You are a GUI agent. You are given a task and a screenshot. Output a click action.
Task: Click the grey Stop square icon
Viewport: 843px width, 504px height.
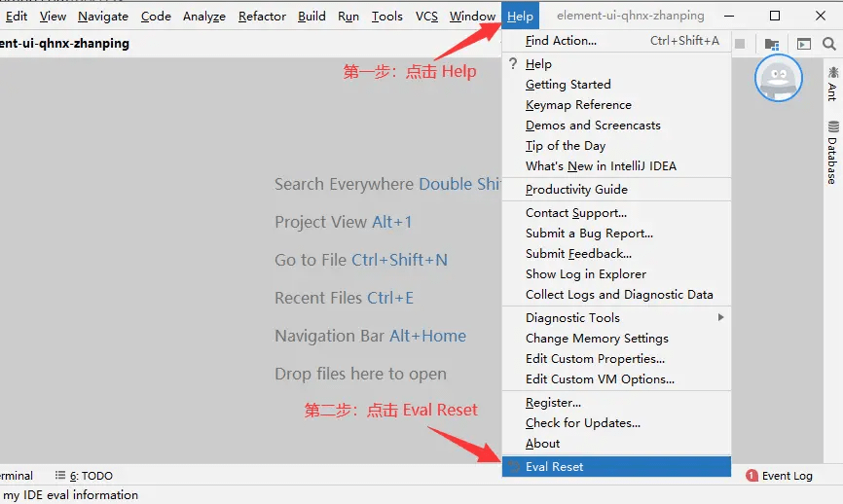click(x=740, y=44)
